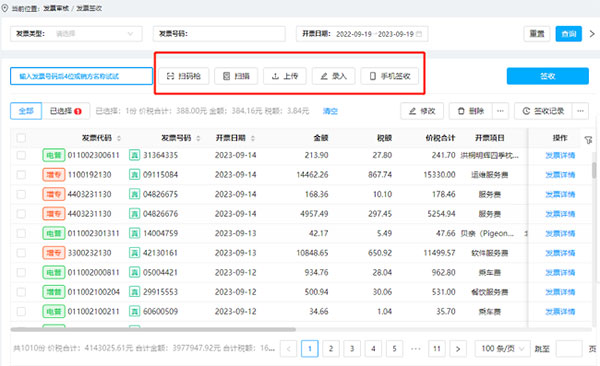Click 真 badge for invoice 09115084
The width and height of the screenshot is (600, 366).
point(134,175)
